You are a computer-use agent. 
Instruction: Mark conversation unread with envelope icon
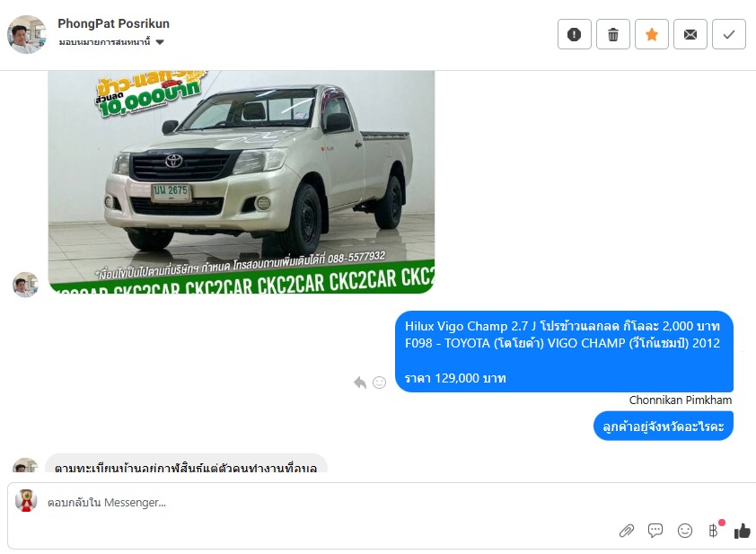(x=690, y=34)
